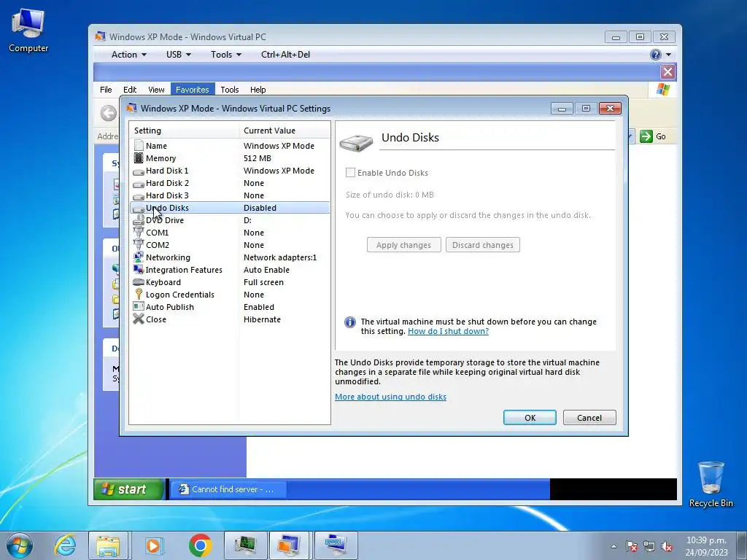Open the Virtual PC Tools dropdown
747x560 pixels.
point(226,54)
